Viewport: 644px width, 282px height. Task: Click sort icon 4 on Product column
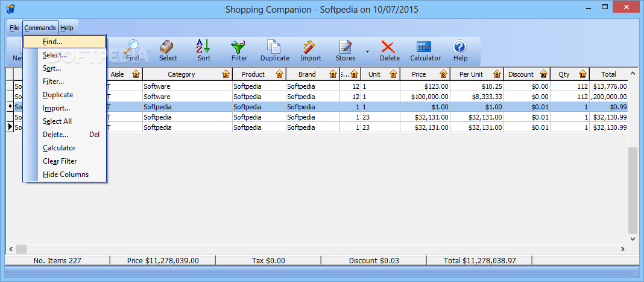[279, 74]
